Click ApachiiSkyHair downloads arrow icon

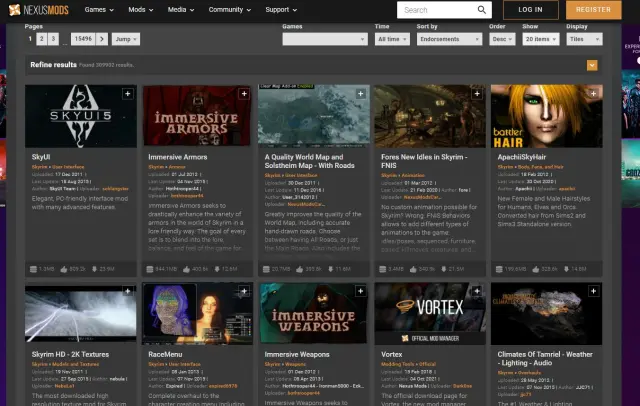click(567, 269)
